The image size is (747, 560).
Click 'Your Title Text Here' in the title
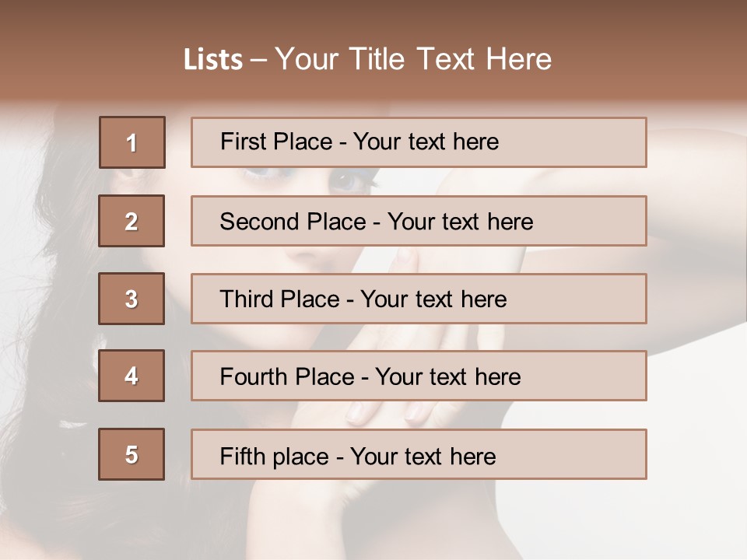click(x=413, y=59)
